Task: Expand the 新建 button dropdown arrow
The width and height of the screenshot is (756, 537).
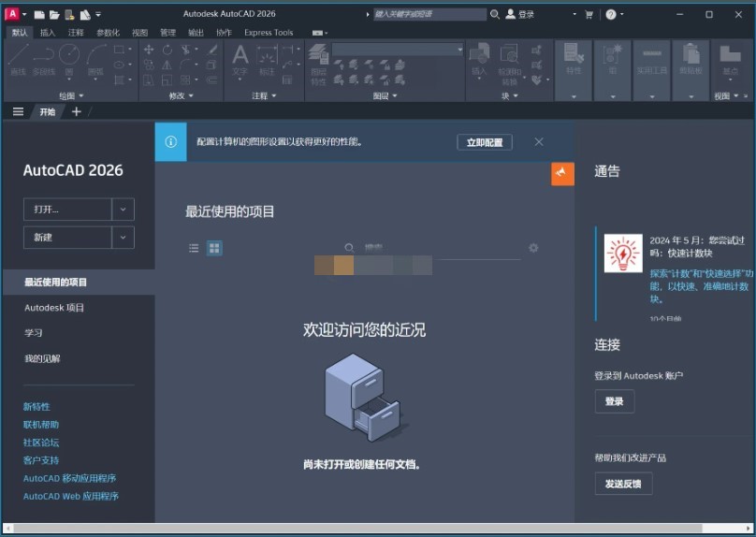Action: click(123, 238)
